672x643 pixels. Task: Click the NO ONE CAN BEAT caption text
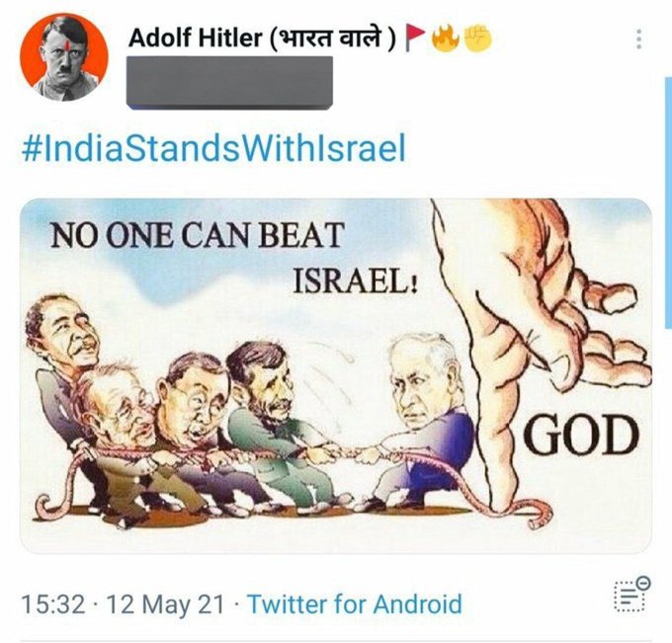pyautogui.click(x=198, y=235)
